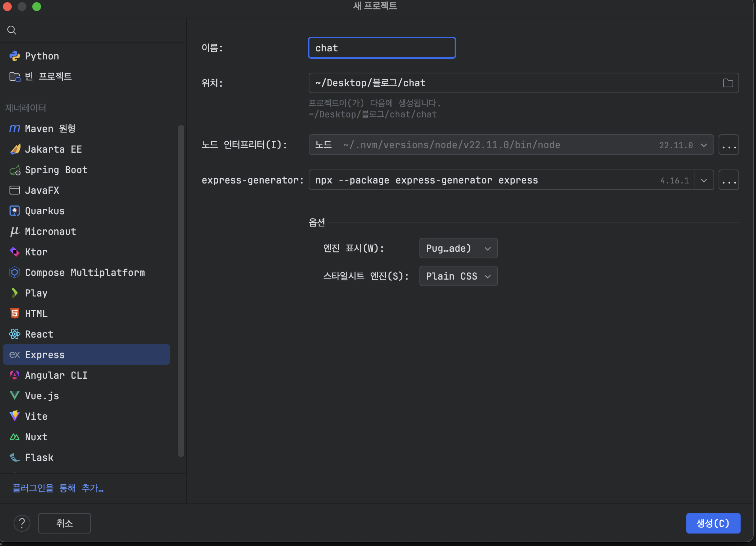Open the node interpreter version dropdown
The height and width of the screenshot is (546, 756).
pyautogui.click(x=704, y=145)
